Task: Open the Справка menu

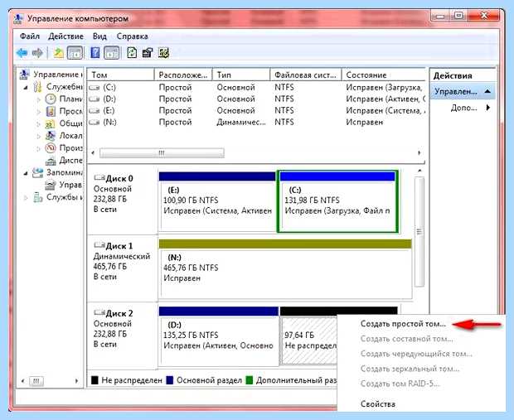Action: (132, 36)
